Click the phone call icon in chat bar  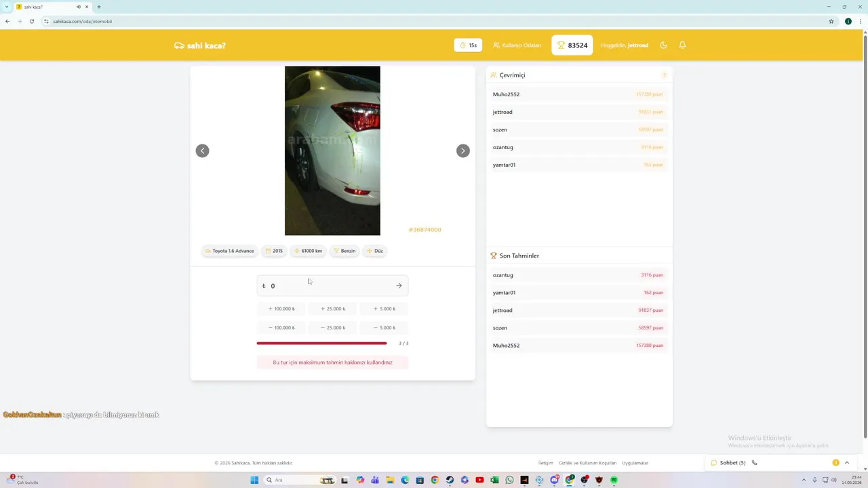coord(754,463)
